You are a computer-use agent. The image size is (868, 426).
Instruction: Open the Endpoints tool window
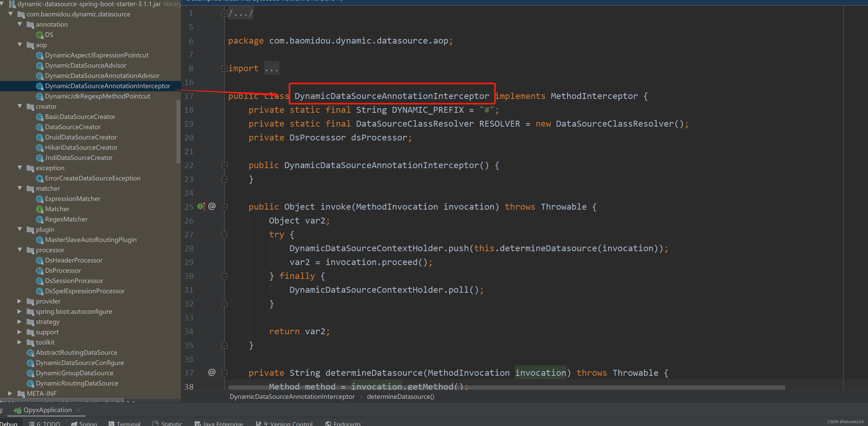click(x=343, y=423)
